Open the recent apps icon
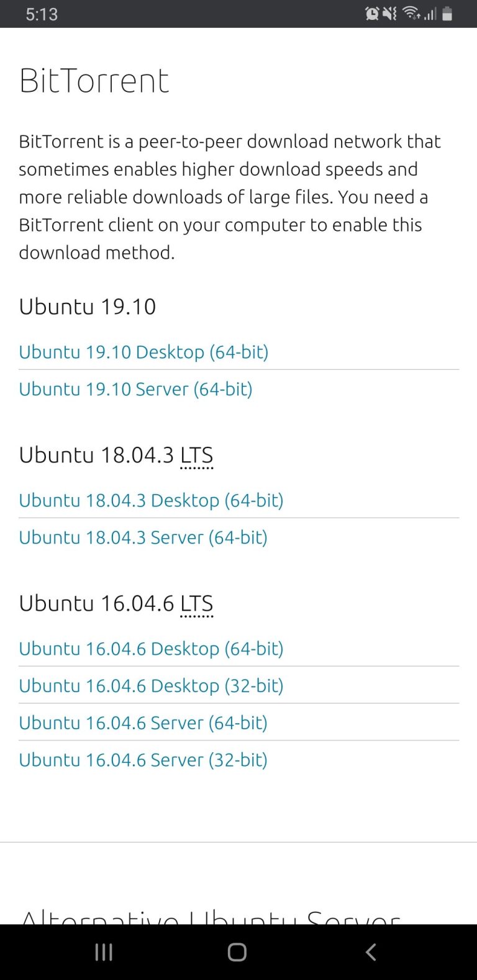Viewport: 477px width, 980px height. click(x=104, y=952)
